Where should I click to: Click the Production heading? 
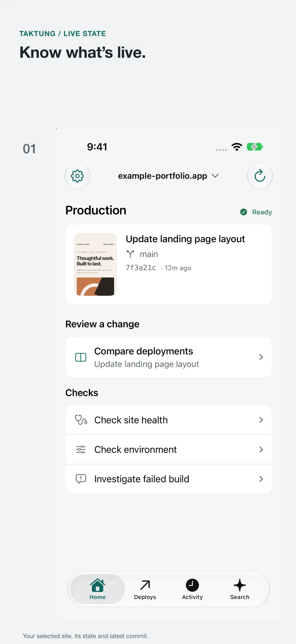click(x=96, y=210)
